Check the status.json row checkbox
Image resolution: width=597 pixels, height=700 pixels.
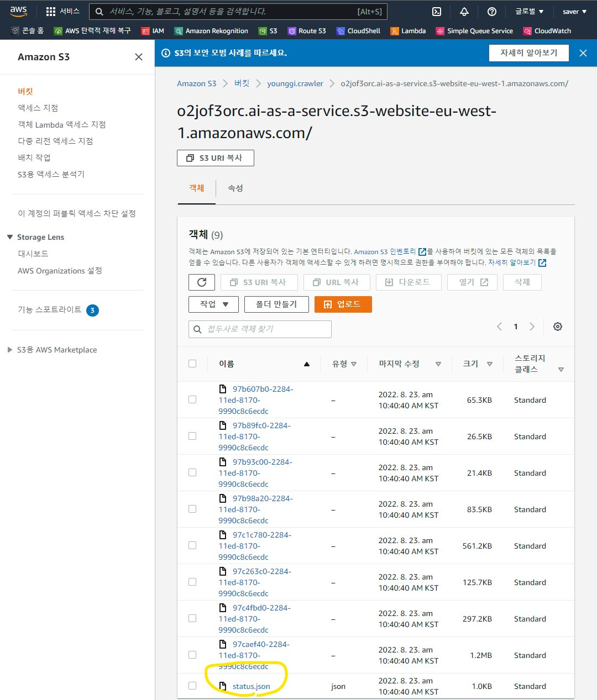coord(192,685)
